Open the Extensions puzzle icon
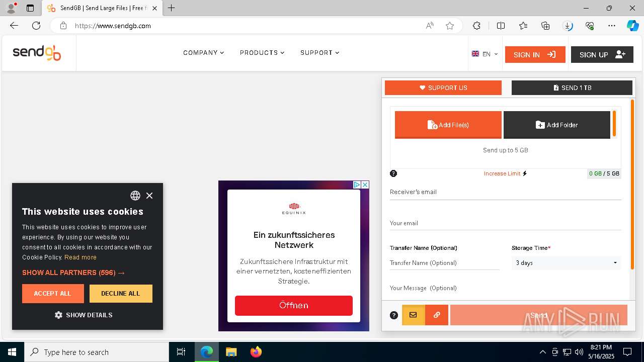This screenshot has height=362, width=644. tap(476, 26)
